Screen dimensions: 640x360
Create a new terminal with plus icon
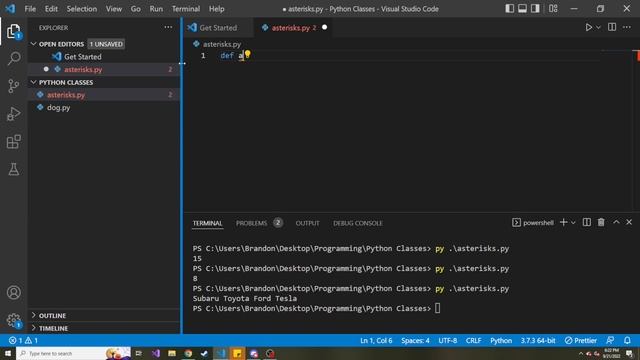point(564,222)
